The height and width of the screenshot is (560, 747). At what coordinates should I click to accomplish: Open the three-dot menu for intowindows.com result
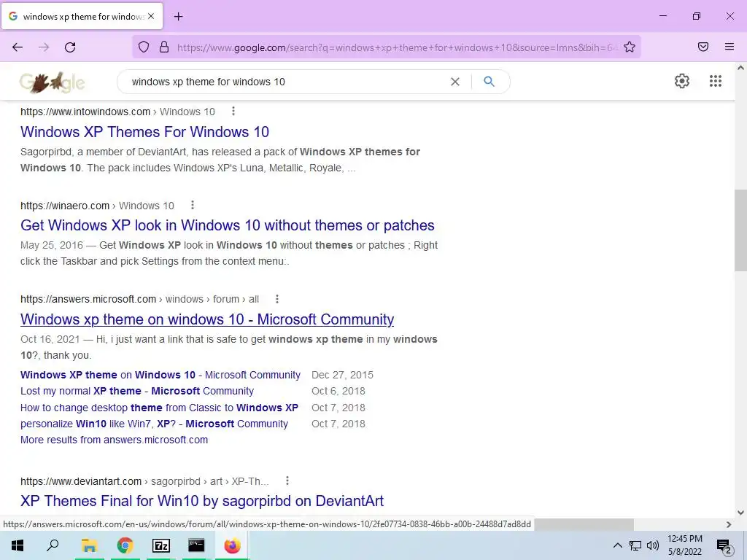233,111
